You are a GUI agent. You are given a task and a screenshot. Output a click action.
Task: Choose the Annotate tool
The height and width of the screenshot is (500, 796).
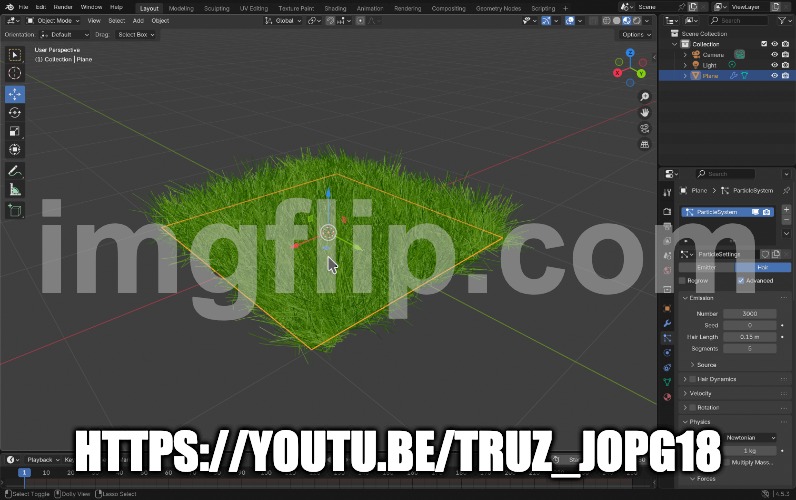click(x=15, y=171)
